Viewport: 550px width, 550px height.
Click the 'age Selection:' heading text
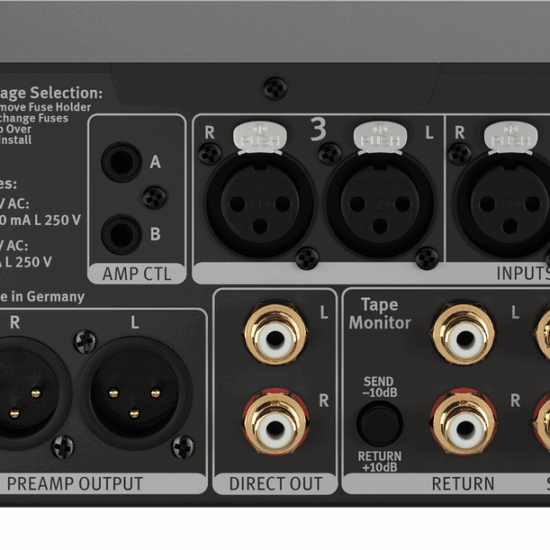(x=51, y=93)
